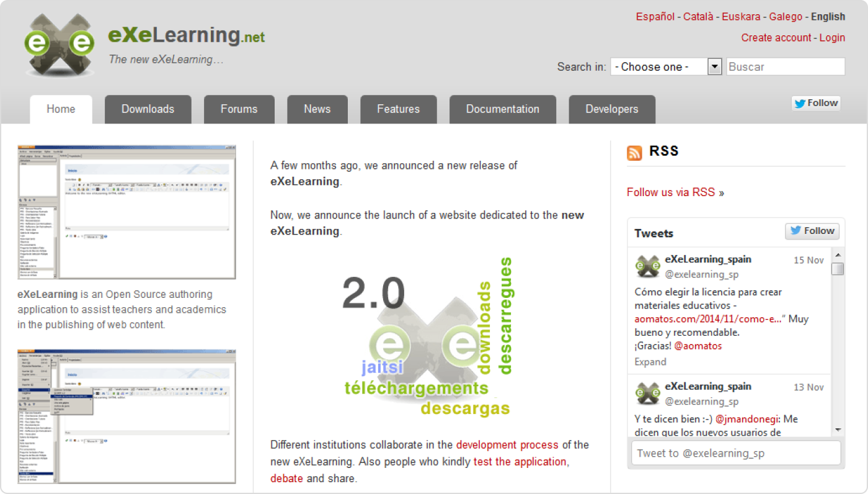The width and height of the screenshot is (868, 494).
Task: Select the Forums navigation item
Action: coord(239,109)
